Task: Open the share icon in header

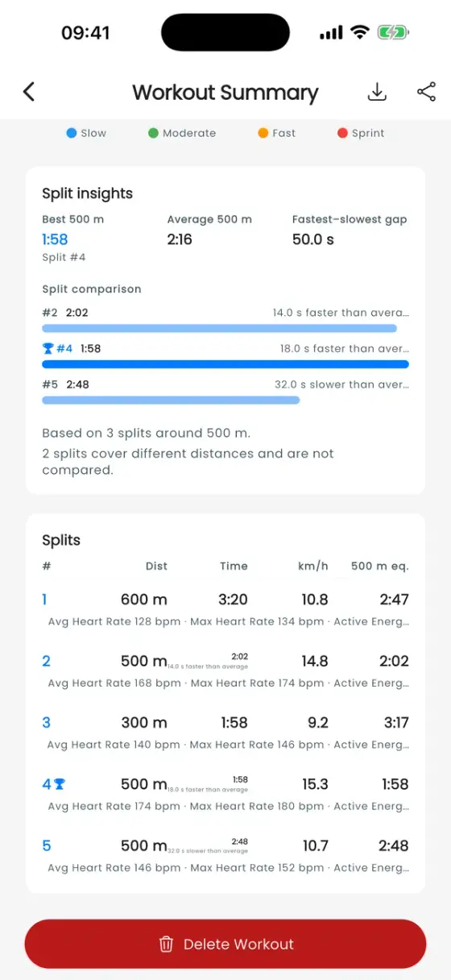Action: coord(426,92)
